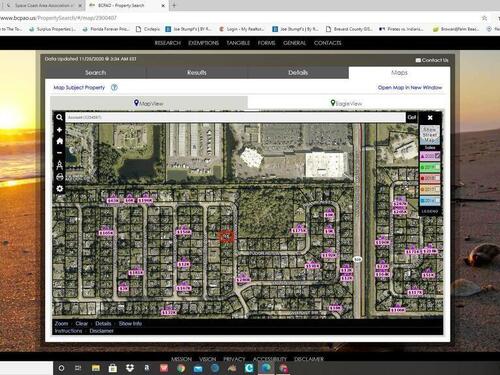Viewport: 500px width, 375px height.
Task: Bookmark page with the star icon
Action: [484, 18]
